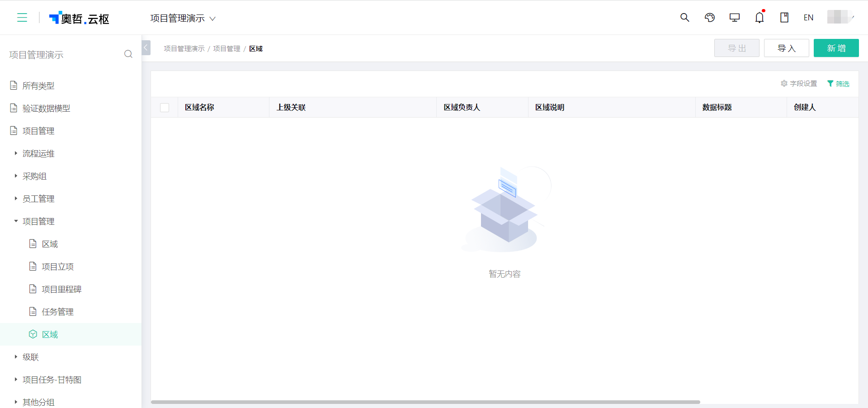Click the 项目里程碑 document icon
This screenshot has width=868, height=408.
click(33, 289)
